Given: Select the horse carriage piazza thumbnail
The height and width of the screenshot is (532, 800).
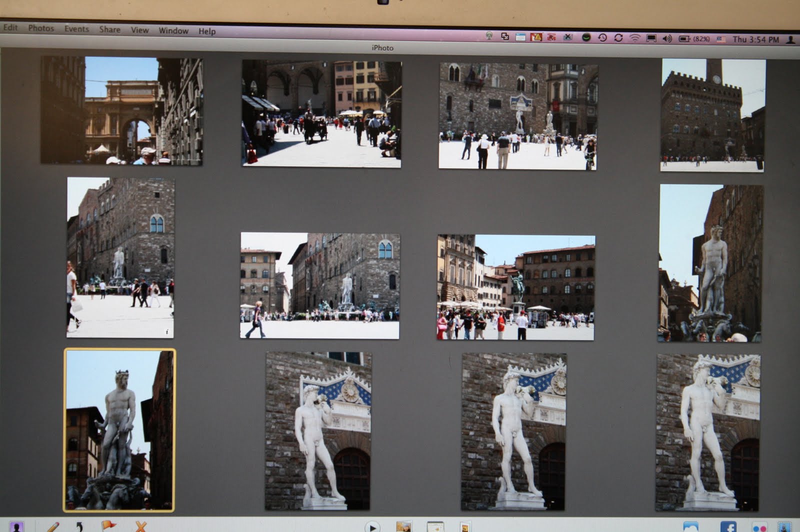Looking at the screenshot, I should pyautogui.click(x=321, y=113).
